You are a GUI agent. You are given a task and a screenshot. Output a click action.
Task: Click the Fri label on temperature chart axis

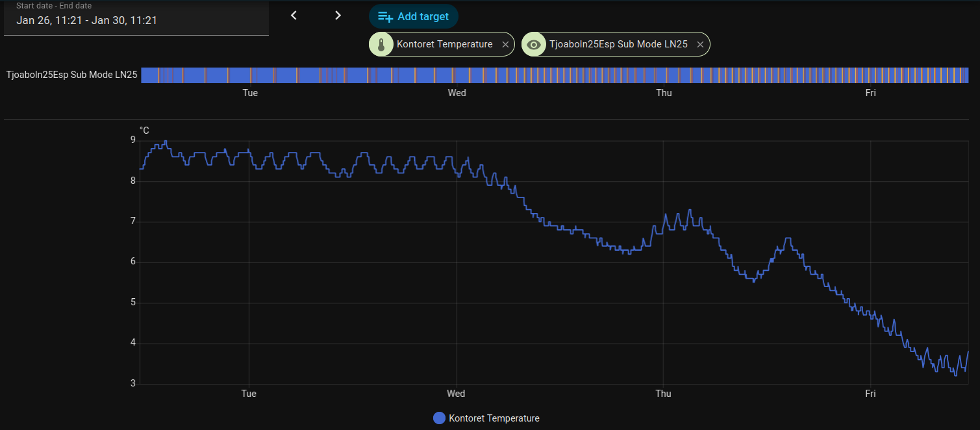pyautogui.click(x=870, y=394)
